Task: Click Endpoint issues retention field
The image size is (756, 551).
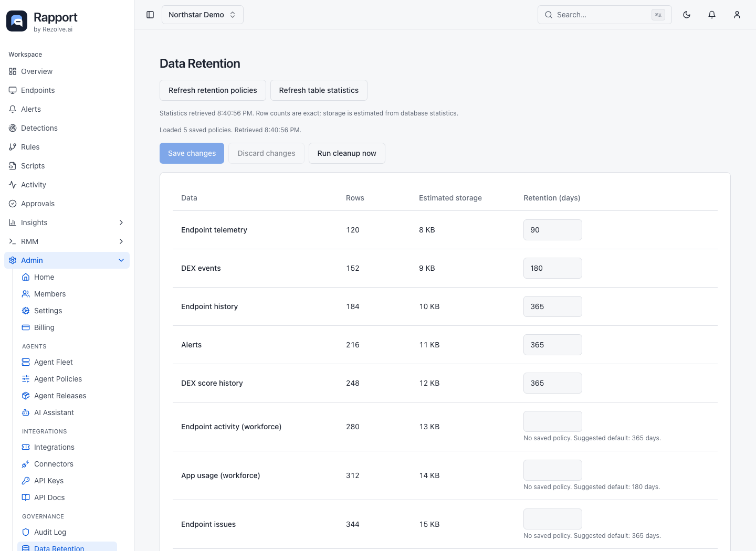Action: [552, 519]
